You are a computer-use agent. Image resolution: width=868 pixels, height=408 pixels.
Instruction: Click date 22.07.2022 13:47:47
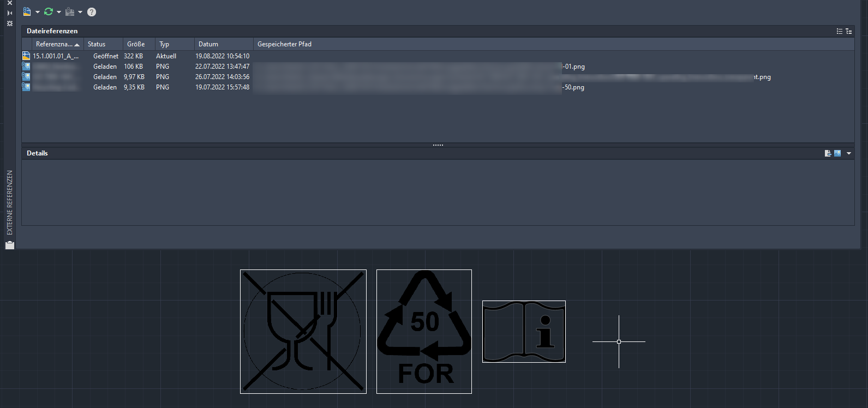point(223,67)
